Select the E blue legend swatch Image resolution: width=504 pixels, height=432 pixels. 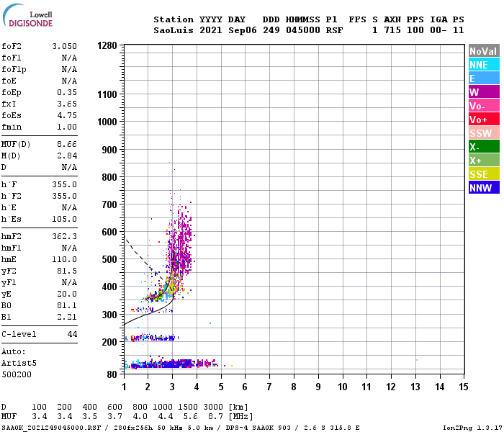pos(484,78)
